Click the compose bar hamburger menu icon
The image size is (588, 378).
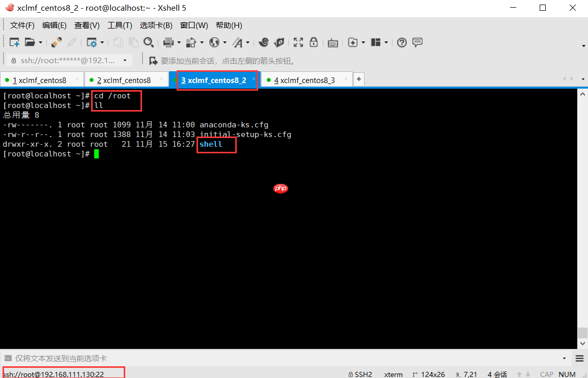tap(579, 359)
